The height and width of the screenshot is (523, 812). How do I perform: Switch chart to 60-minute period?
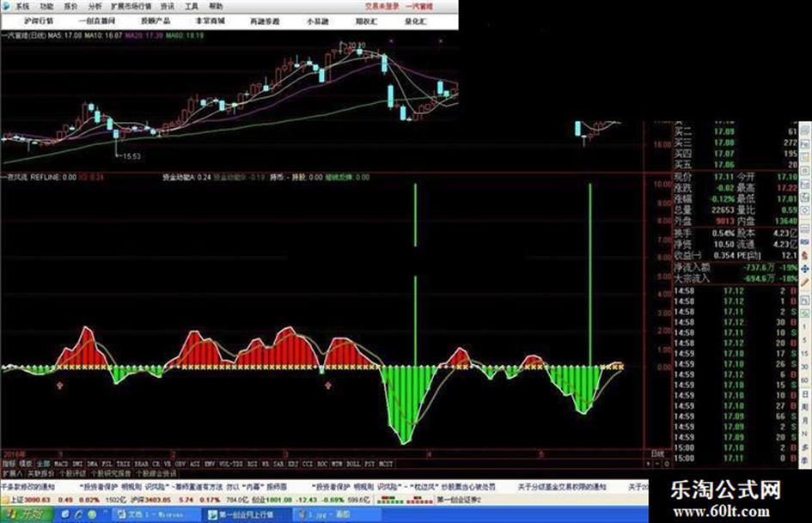805,380
